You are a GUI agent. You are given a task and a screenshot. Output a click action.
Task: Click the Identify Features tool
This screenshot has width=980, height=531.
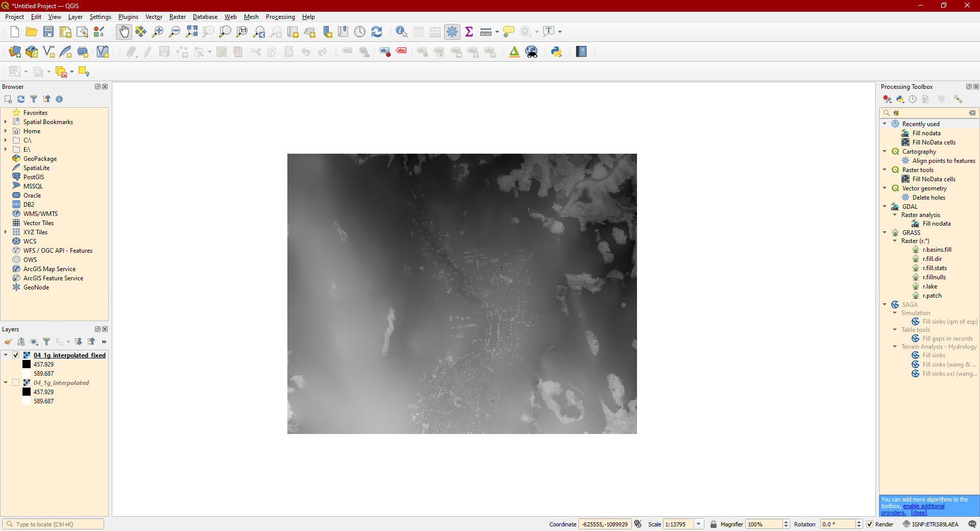click(x=401, y=32)
